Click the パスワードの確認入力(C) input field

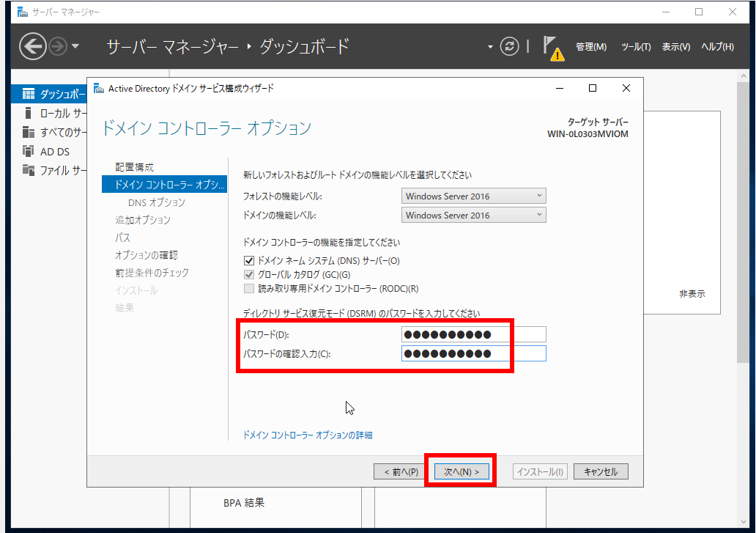click(473, 353)
